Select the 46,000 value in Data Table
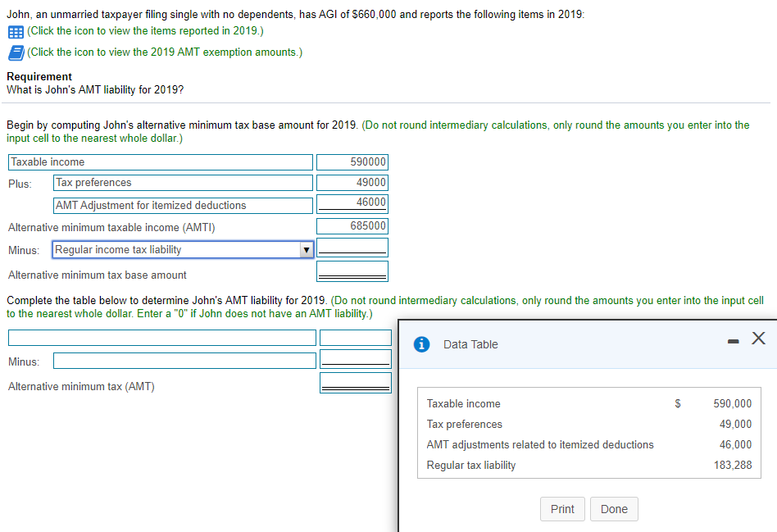The image size is (777, 532). tap(735, 445)
